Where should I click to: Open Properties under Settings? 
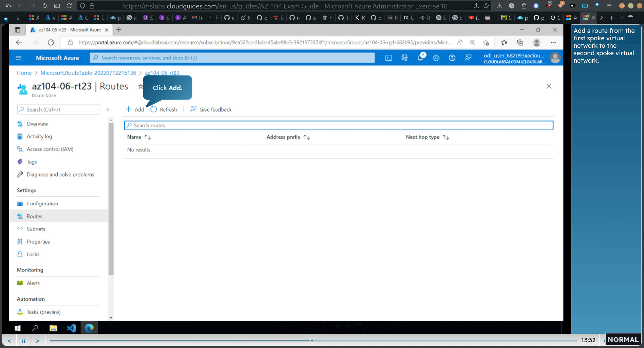(x=38, y=242)
